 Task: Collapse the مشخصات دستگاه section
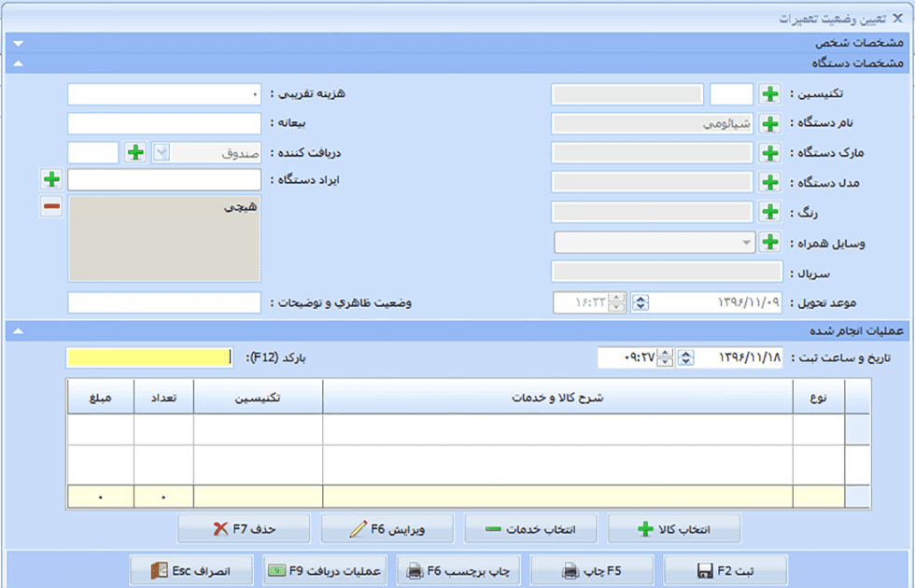[x=18, y=63]
